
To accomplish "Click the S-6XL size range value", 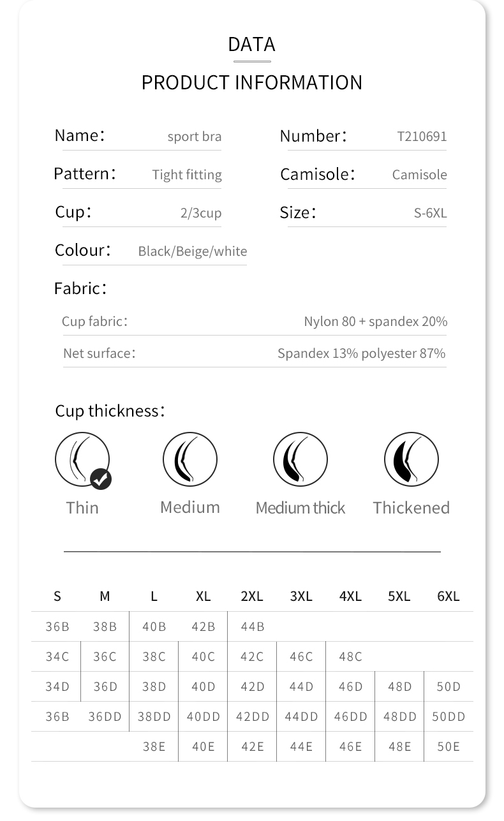I will pyautogui.click(x=430, y=213).
